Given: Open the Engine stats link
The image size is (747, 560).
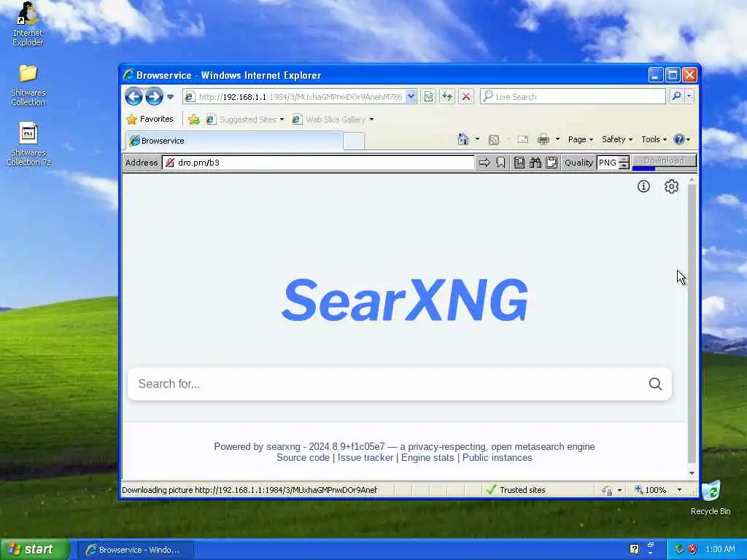Looking at the screenshot, I should click(427, 458).
